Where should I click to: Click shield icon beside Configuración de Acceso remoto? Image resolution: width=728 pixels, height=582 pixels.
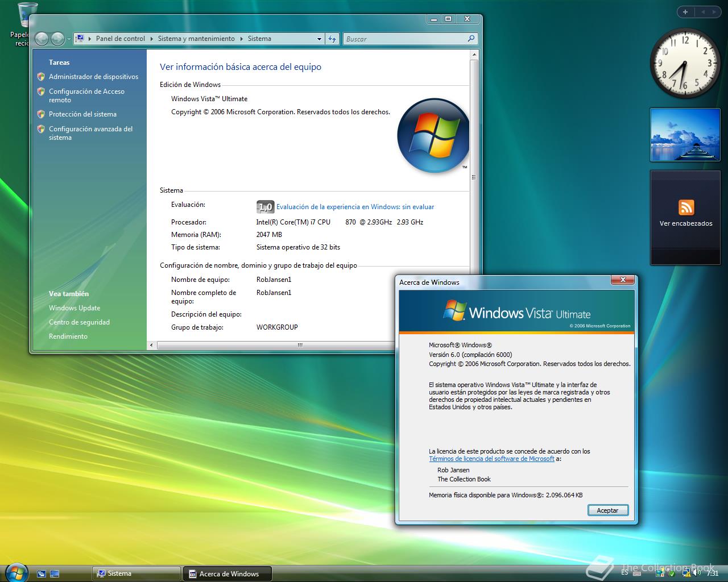[x=41, y=92]
